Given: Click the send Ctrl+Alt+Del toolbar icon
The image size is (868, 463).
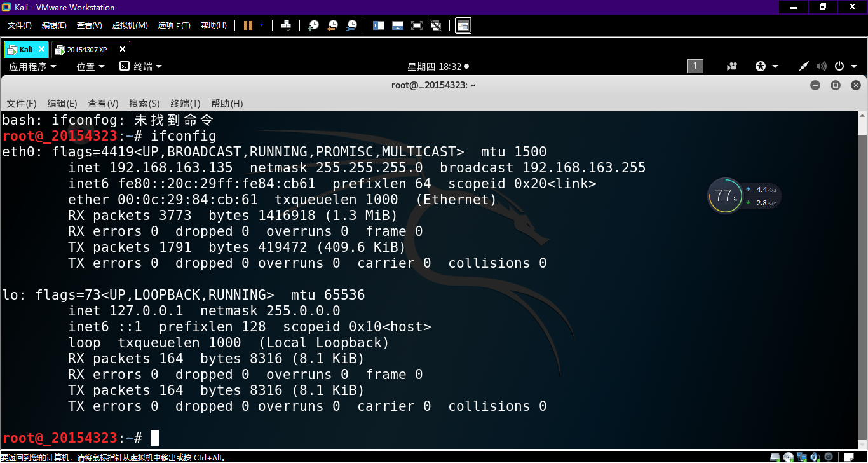Looking at the screenshot, I should pyautogui.click(x=286, y=25).
